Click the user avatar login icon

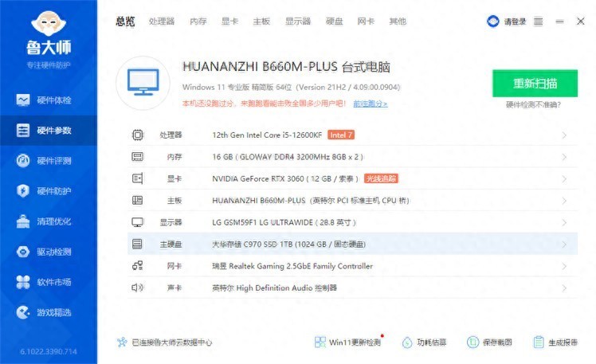click(493, 22)
